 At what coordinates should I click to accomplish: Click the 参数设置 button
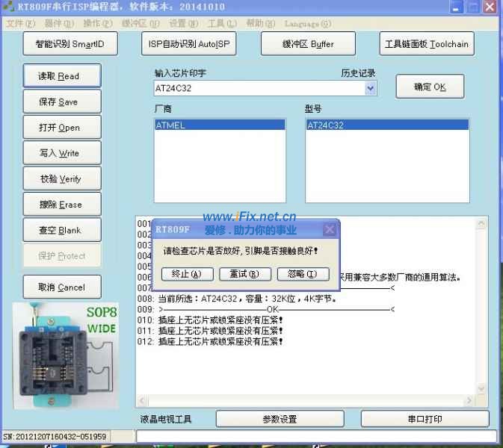[280, 419]
